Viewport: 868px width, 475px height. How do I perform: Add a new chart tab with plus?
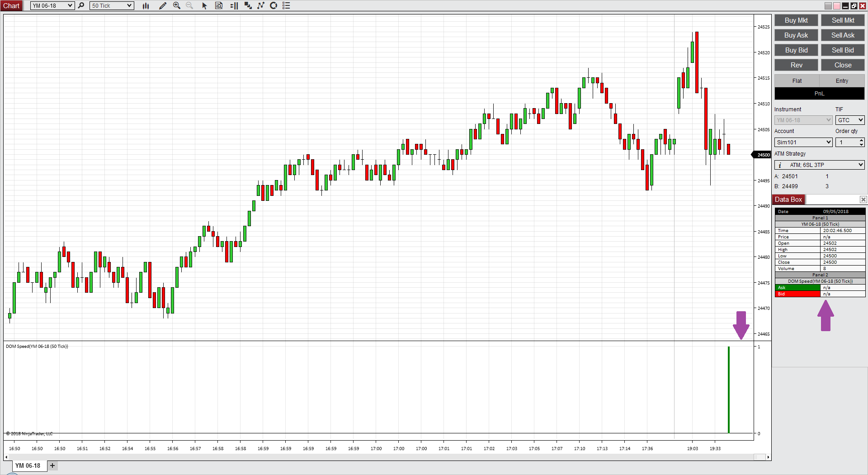click(x=52, y=465)
